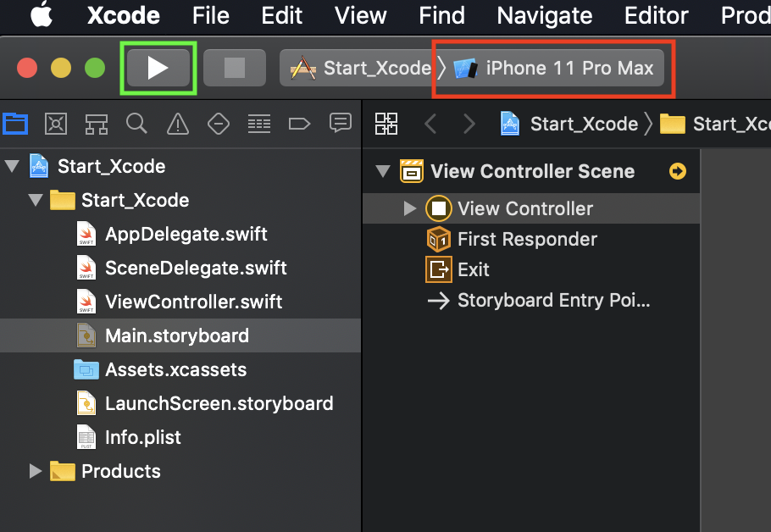The height and width of the screenshot is (532, 771).
Task: Open the Navigate menu
Action: click(544, 15)
